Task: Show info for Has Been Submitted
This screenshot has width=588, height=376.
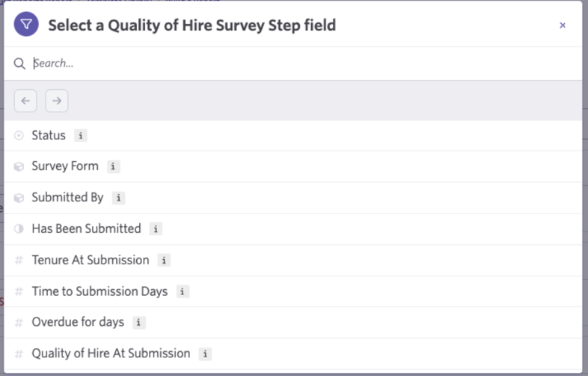Action: click(x=156, y=228)
